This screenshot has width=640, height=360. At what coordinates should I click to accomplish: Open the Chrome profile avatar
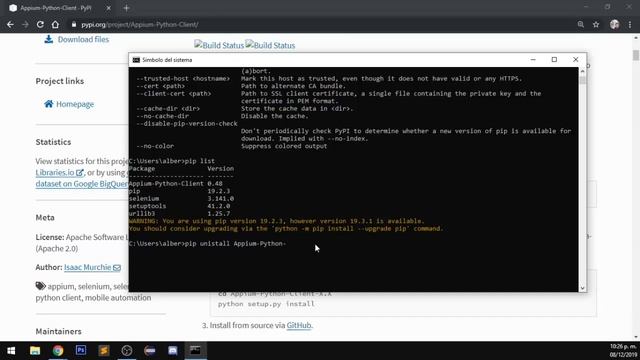click(x=614, y=24)
